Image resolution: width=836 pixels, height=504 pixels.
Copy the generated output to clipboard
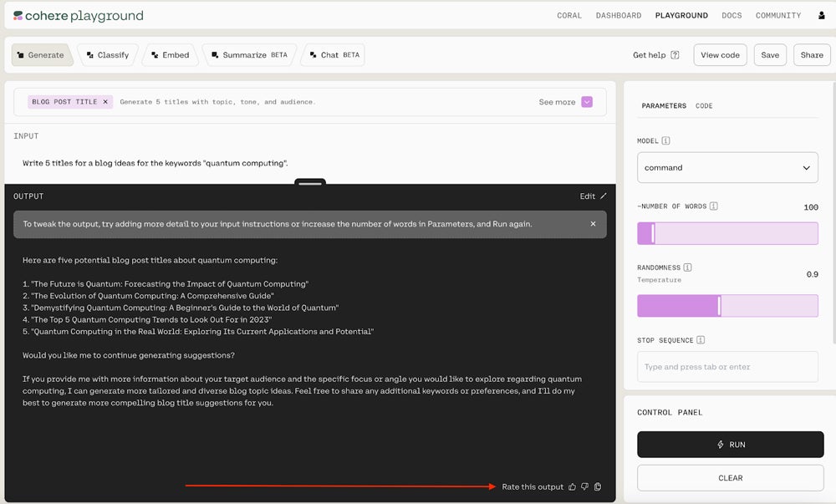598,486
